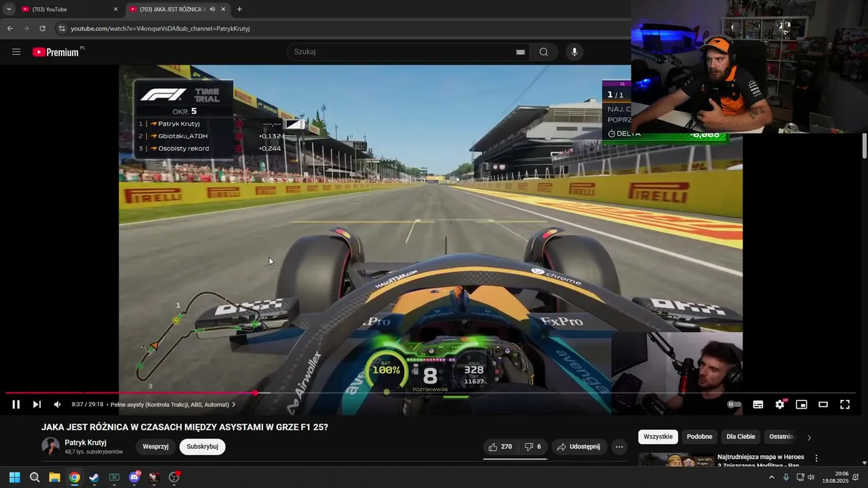This screenshot has height=488, width=868.
Task: Subscribe with the Subskrybuj button
Action: click(202, 447)
